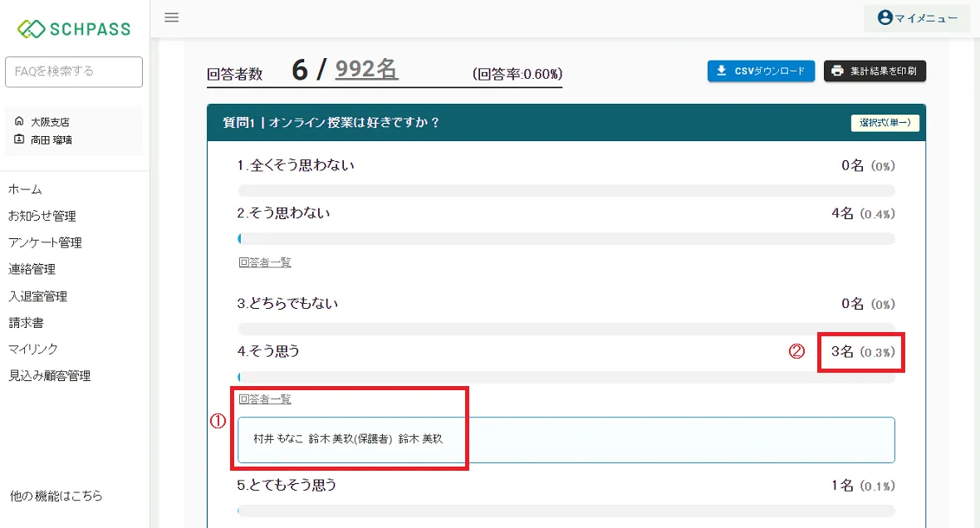Image resolution: width=980 pixels, height=528 pixels.
Task: Click the 選択式(単一) badge
Action: coord(885,123)
